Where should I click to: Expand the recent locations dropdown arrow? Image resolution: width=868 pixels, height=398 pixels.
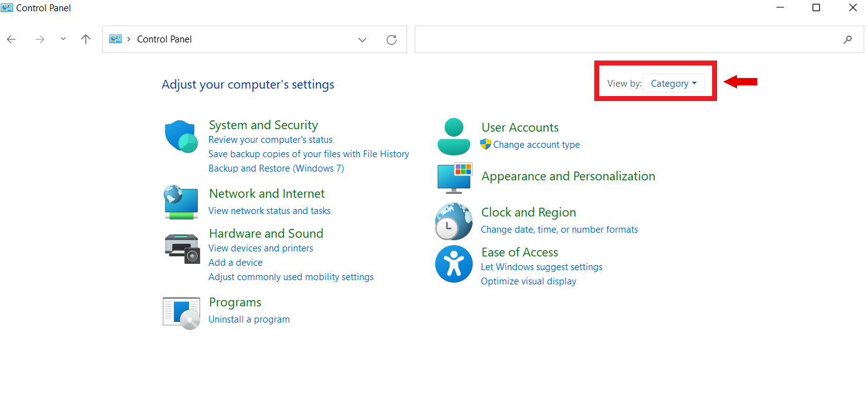63,39
